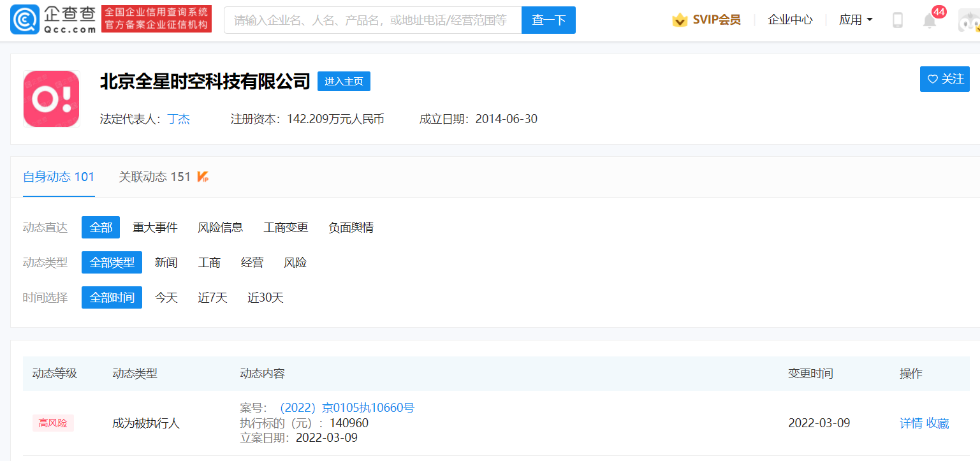This screenshot has width=980, height=461.
Task: Click the 关注 follow button
Action: point(945,79)
